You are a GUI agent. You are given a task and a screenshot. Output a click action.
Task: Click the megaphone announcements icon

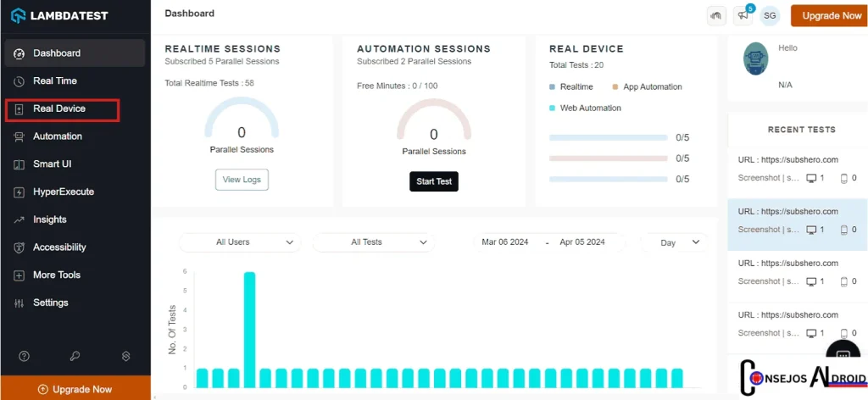744,15
